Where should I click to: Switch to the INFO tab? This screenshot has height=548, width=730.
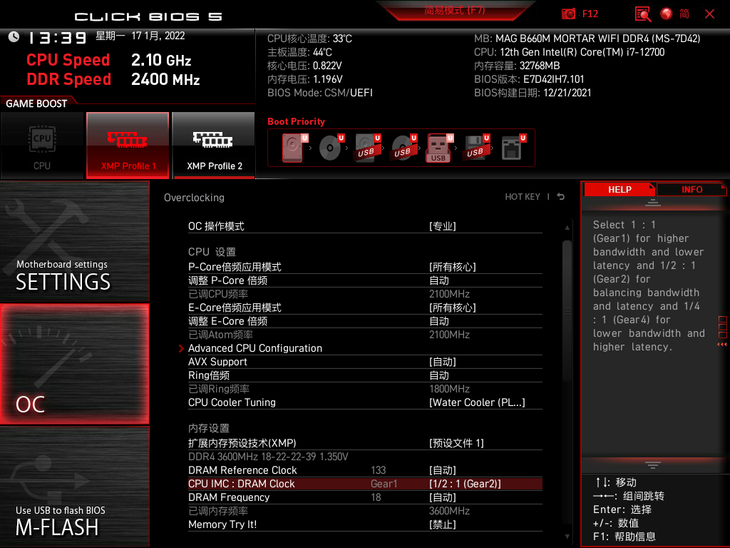click(692, 189)
